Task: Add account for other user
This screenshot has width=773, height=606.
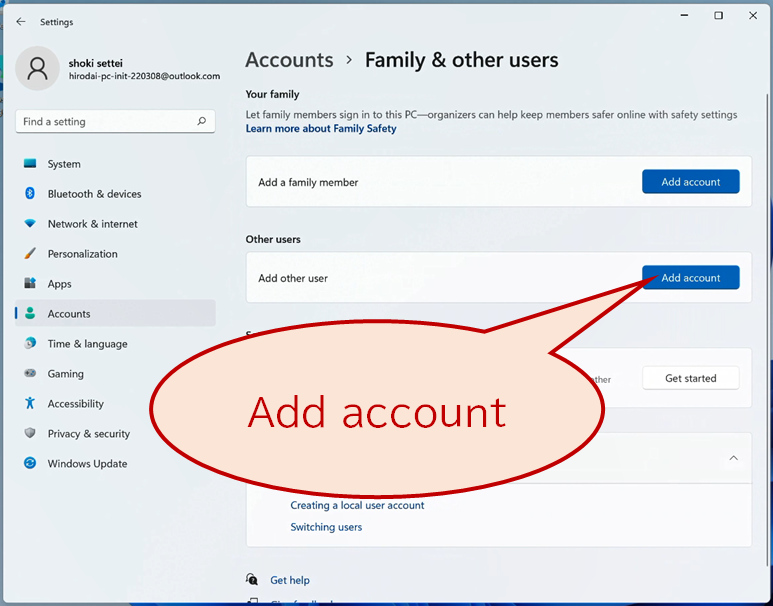Action: click(690, 277)
